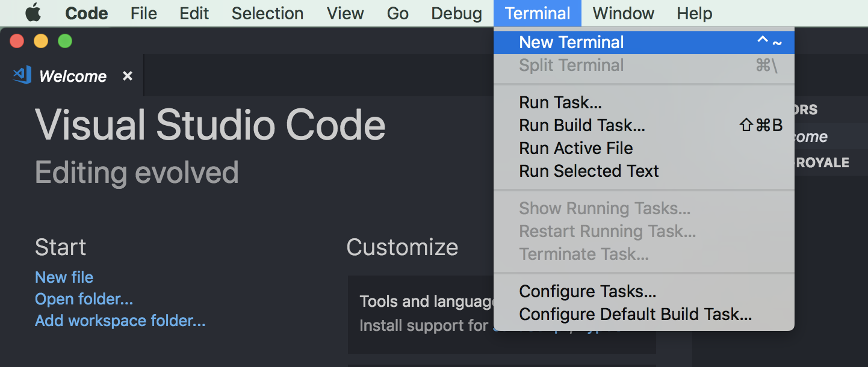Open the Edit menu
Image resolution: width=868 pixels, height=367 pixels.
tap(194, 13)
